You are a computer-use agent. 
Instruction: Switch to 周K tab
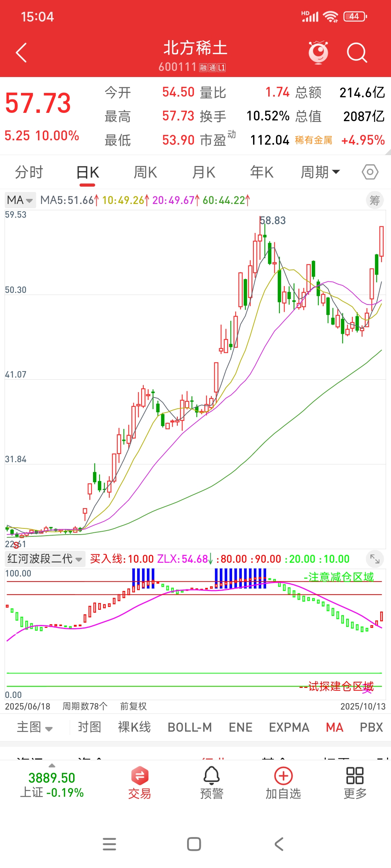tap(145, 172)
